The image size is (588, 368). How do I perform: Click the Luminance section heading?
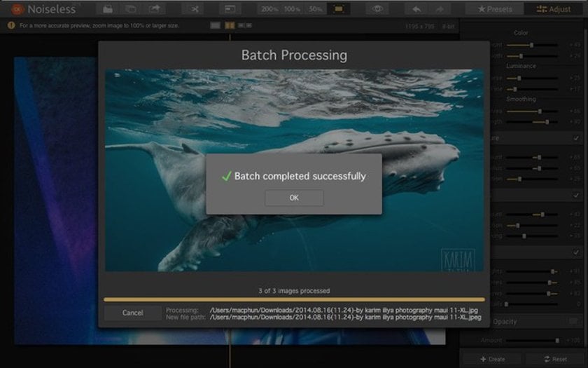click(x=521, y=66)
